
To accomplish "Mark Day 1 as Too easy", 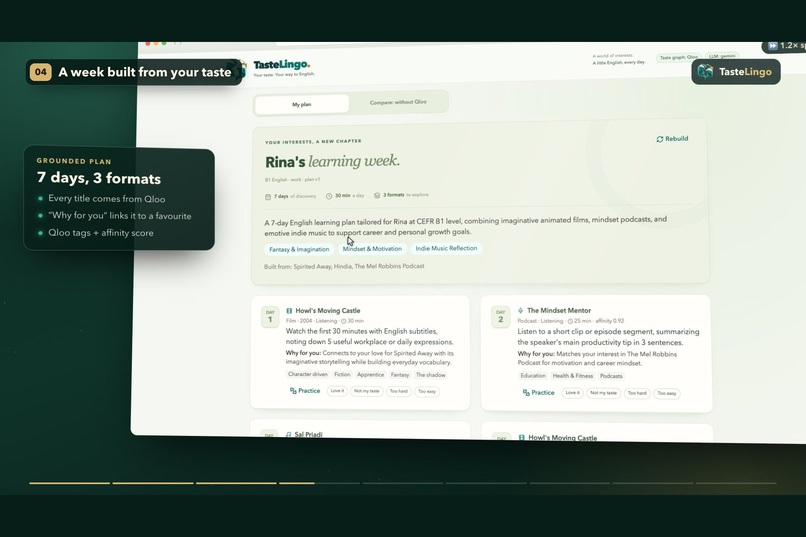I will [x=427, y=392].
